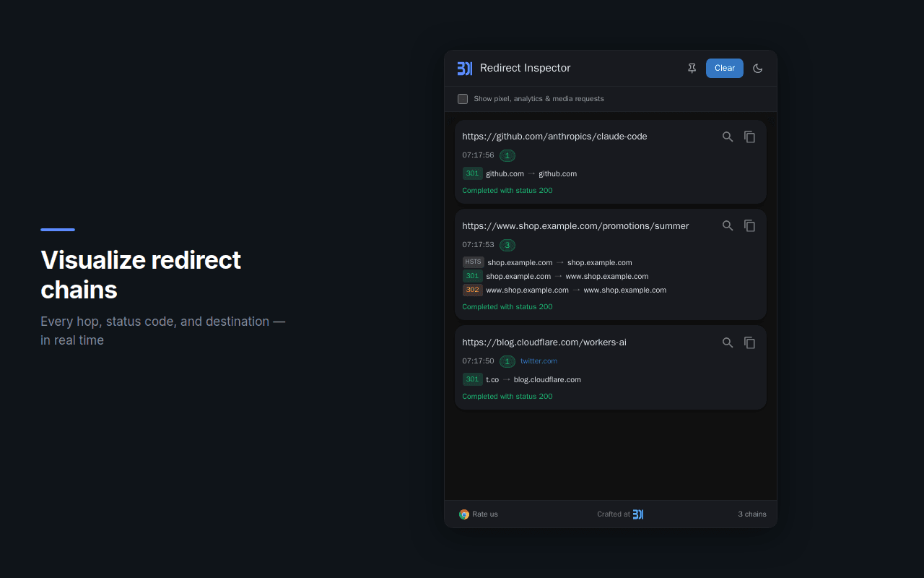Select the 301 badge on the t.co hop
The width and height of the screenshot is (924, 578).
(x=472, y=379)
